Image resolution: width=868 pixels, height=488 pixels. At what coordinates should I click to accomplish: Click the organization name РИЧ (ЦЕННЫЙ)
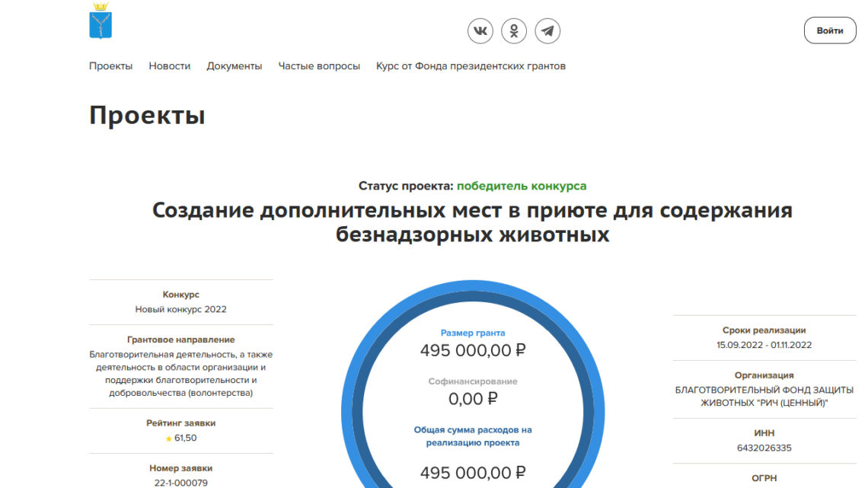[764, 396]
